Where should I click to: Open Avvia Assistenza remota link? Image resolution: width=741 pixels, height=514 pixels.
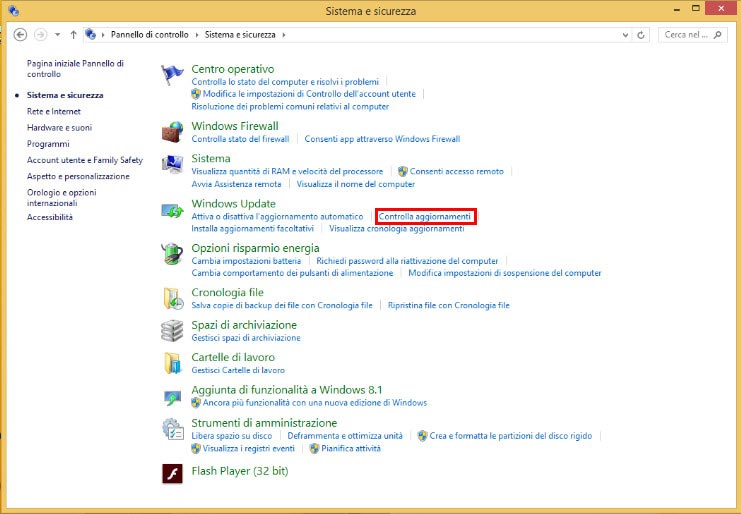pyautogui.click(x=236, y=184)
